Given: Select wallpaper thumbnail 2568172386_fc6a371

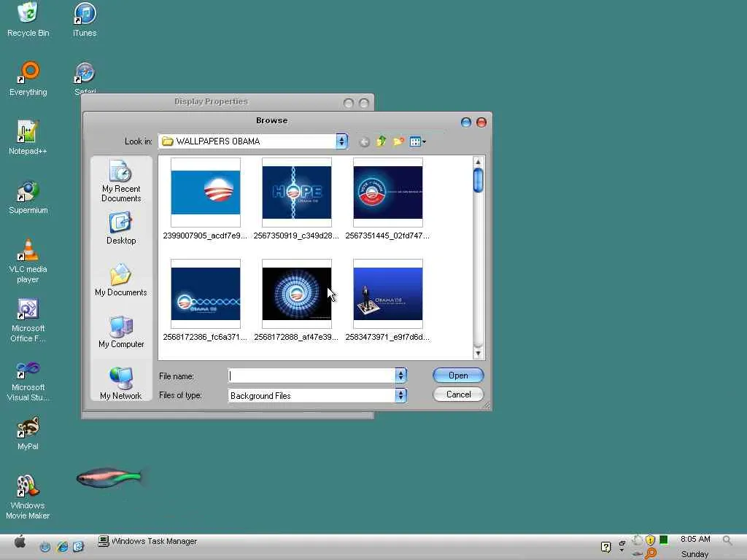Looking at the screenshot, I should click(205, 300).
